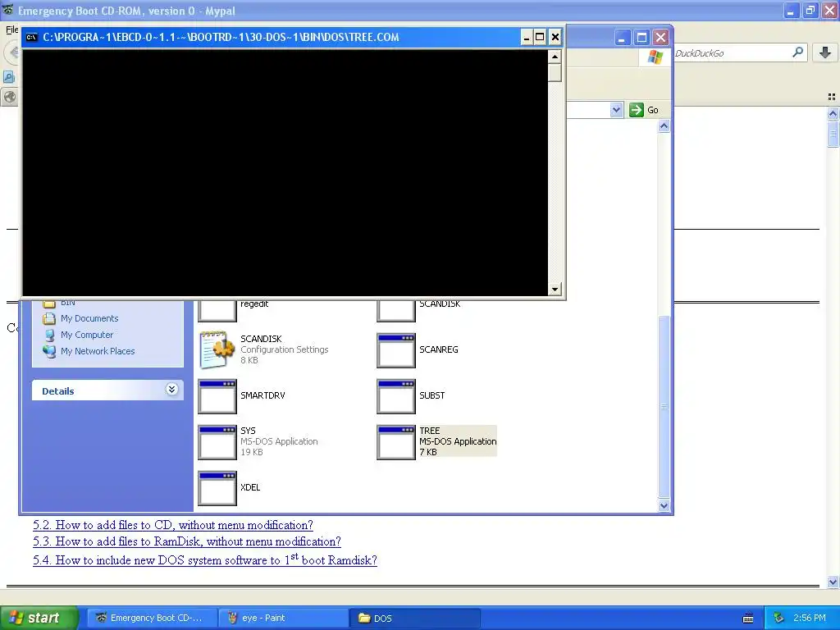Screen dimensions: 840x630
Task: Select the XDEL application icon
Action: click(217, 488)
